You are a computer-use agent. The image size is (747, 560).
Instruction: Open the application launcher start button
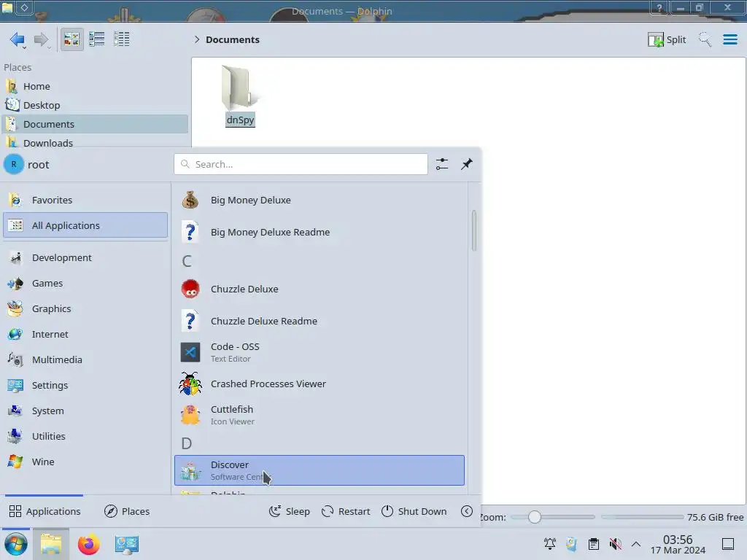(x=16, y=544)
